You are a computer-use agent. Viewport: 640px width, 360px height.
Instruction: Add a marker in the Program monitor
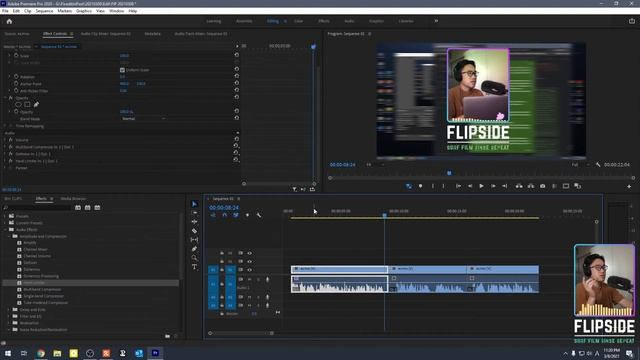click(x=420, y=186)
